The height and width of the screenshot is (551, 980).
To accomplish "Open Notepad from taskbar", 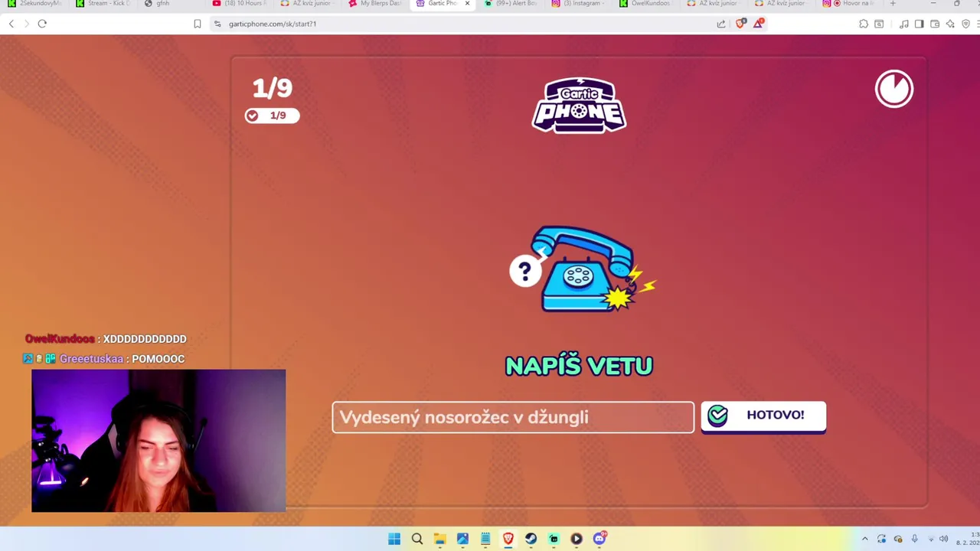I will [485, 539].
